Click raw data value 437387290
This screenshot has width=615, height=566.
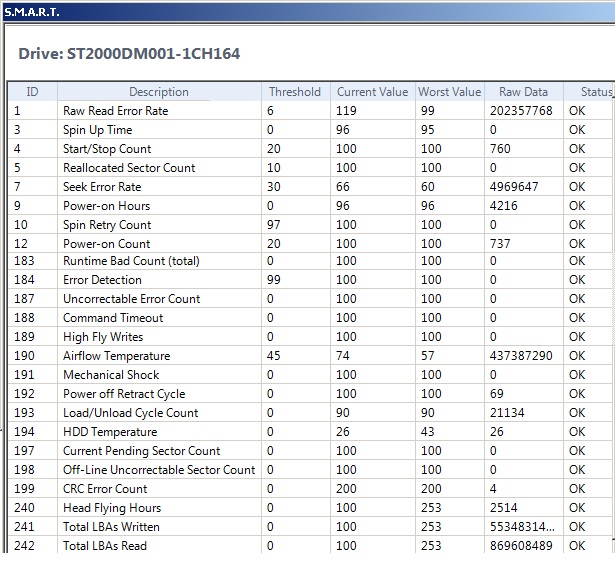pos(521,356)
